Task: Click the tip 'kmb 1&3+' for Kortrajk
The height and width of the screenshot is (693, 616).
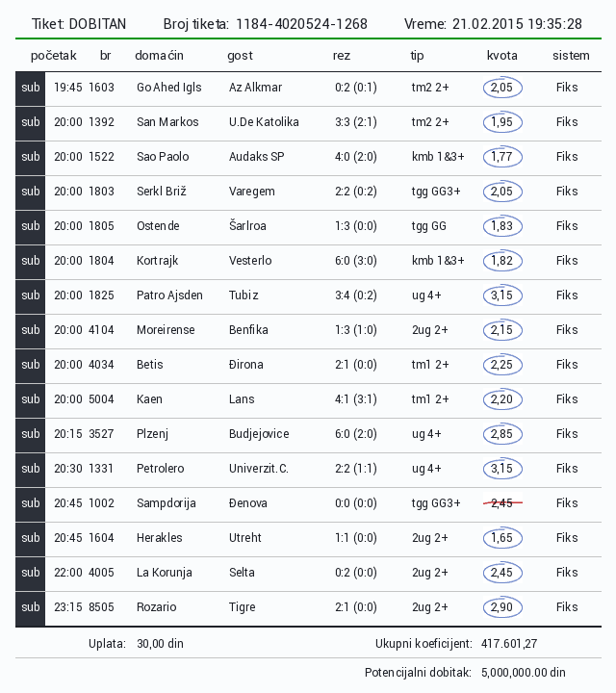Action: point(438,261)
